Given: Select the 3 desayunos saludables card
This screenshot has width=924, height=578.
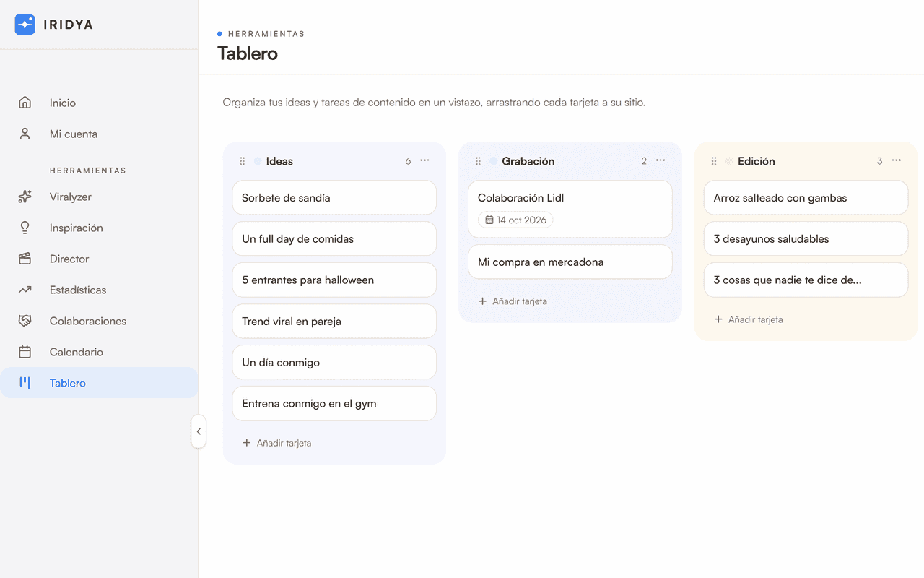Looking at the screenshot, I should click(806, 239).
